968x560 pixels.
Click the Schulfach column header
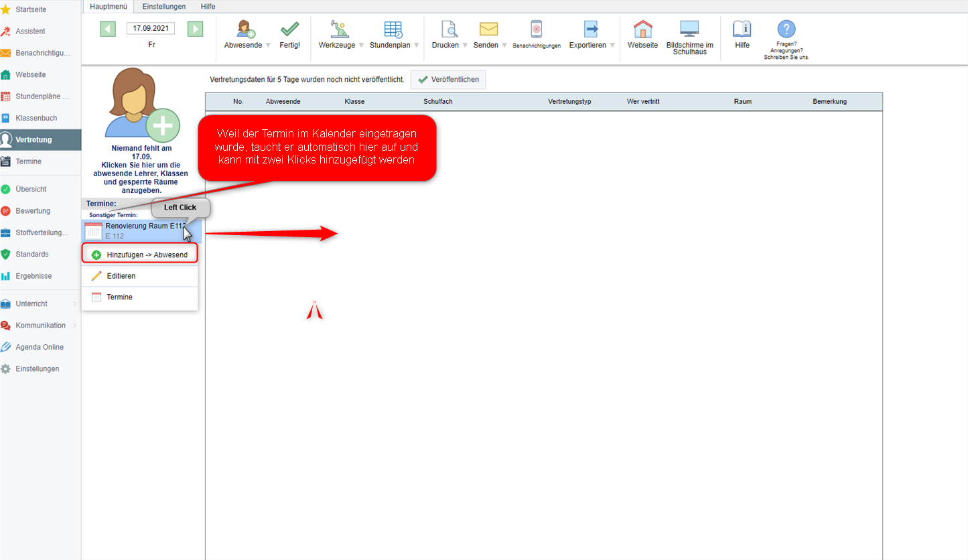coord(438,102)
